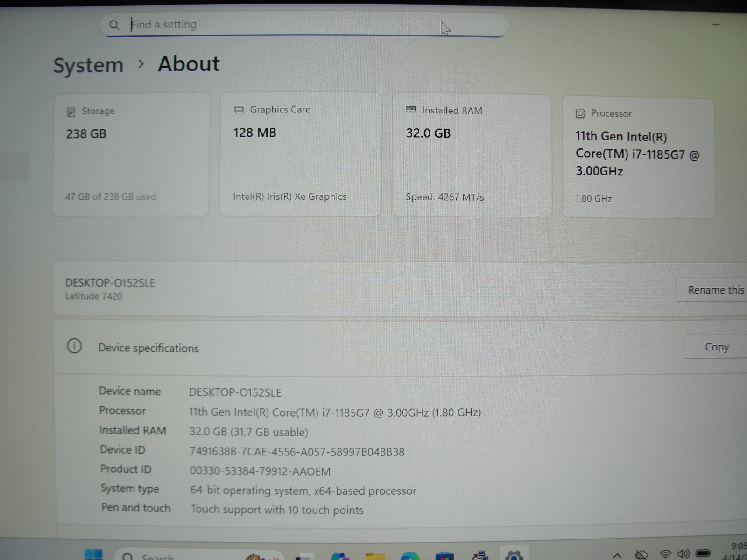The height and width of the screenshot is (560, 747).
Task: Open the volume speaker tray icon
Action: pos(683,554)
